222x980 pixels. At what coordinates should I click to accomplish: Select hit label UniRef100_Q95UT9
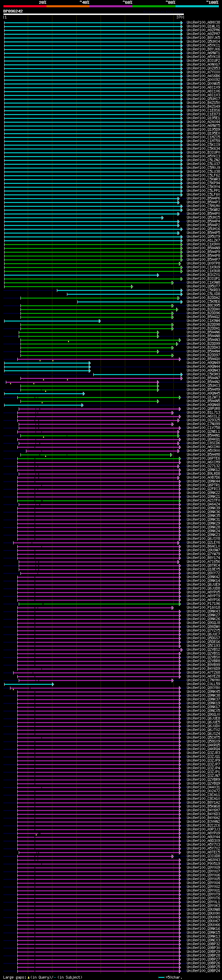[203, 237]
